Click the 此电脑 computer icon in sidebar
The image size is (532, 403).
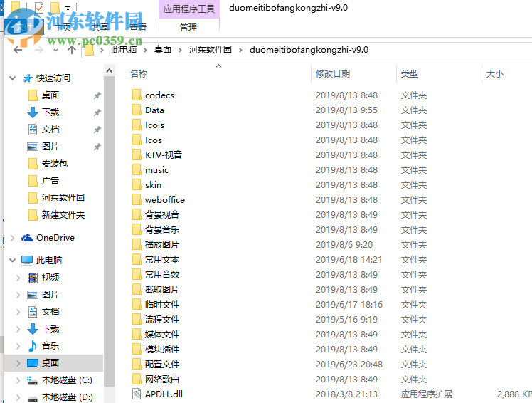pyautogui.click(x=27, y=261)
